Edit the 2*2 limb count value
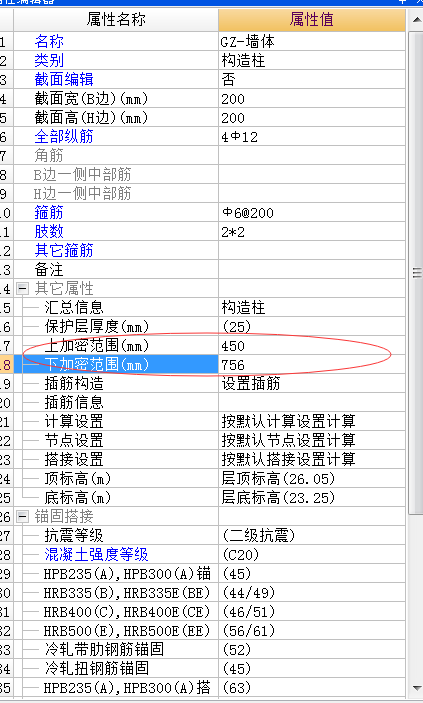The width and height of the screenshot is (423, 703). [312, 231]
